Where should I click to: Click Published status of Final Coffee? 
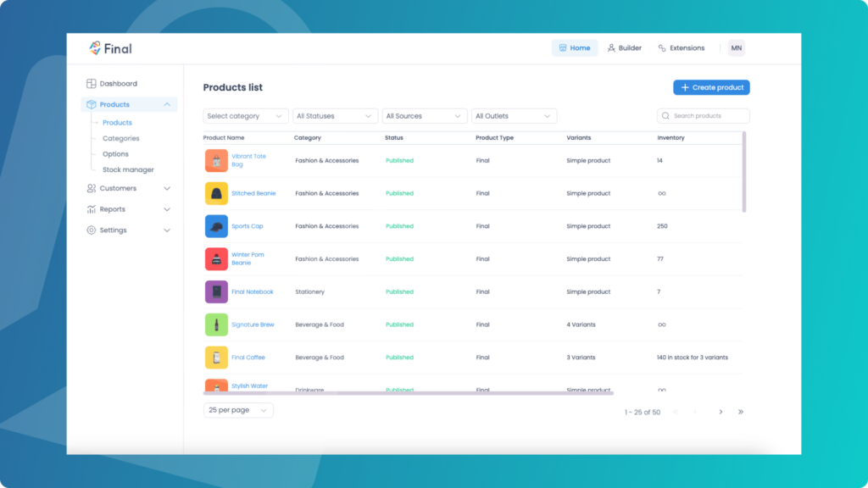point(400,358)
